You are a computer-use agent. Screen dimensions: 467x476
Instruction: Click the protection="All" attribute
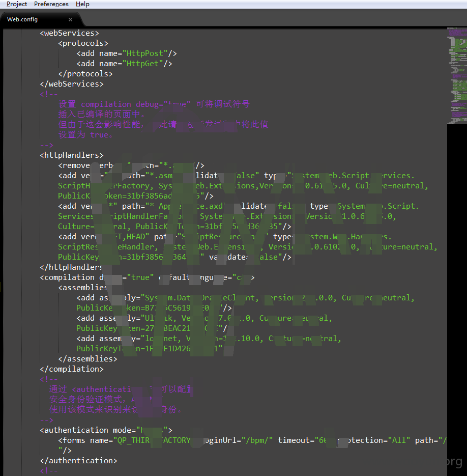point(374,440)
